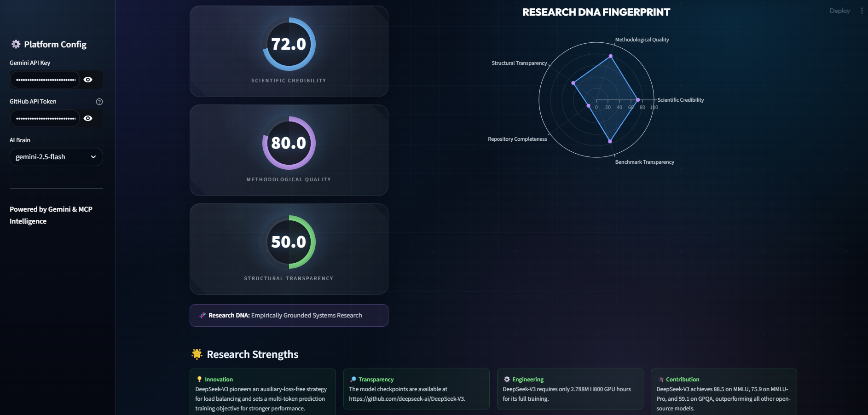Click the 'Benchmark Transparency' radar axis label

pyautogui.click(x=644, y=162)
